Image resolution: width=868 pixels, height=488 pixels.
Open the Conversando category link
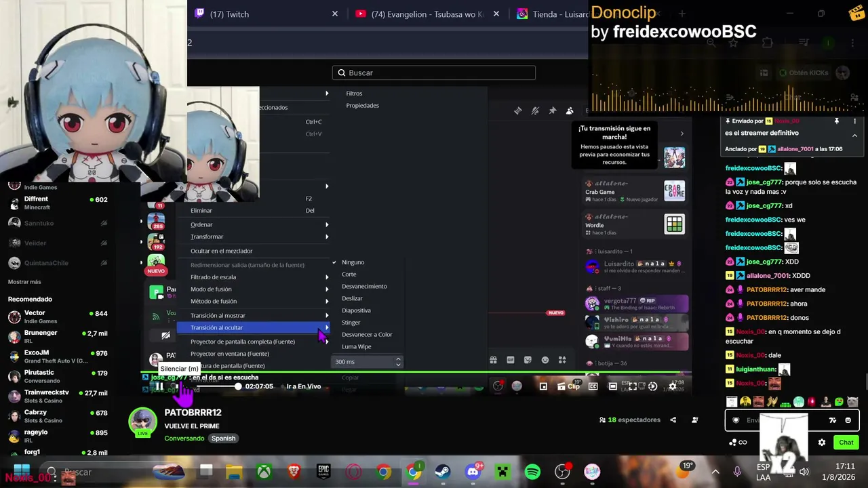(184, 439)
